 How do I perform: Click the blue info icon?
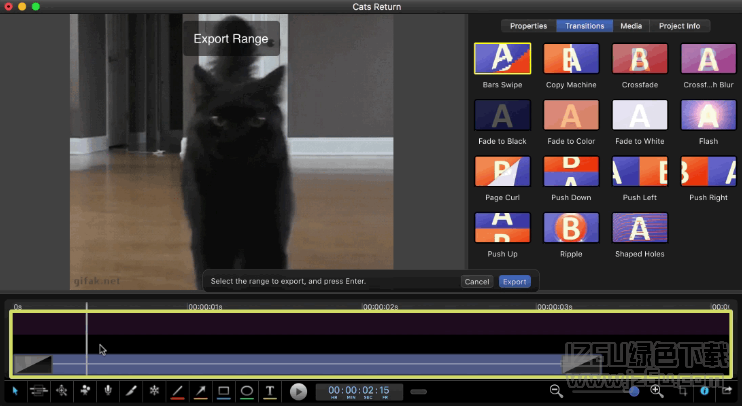tap(705, 391)
